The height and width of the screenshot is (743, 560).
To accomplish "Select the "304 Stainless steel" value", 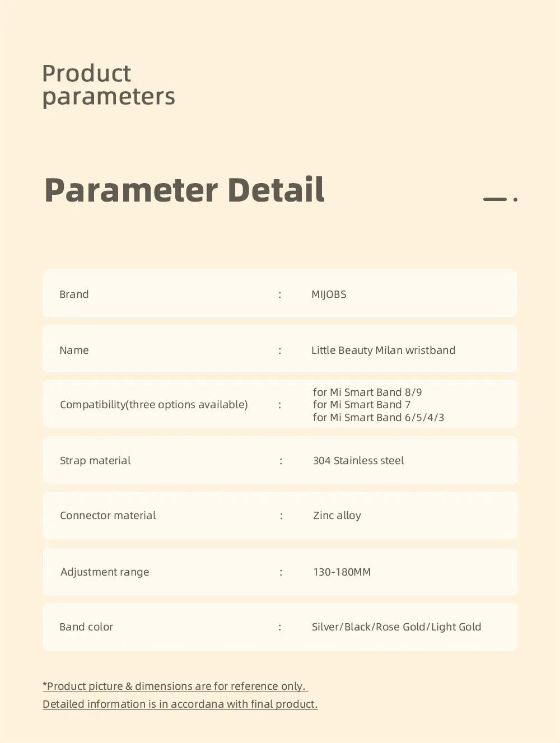I will 358,461.
